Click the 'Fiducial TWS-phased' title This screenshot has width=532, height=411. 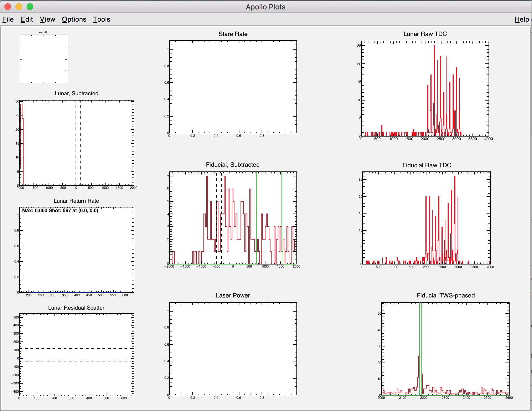click(446, 296)
